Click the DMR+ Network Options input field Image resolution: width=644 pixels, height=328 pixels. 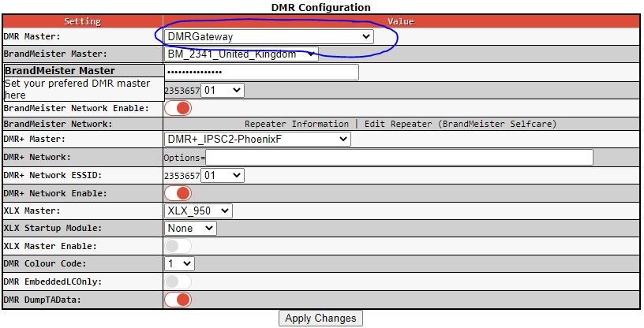point(399,158)
